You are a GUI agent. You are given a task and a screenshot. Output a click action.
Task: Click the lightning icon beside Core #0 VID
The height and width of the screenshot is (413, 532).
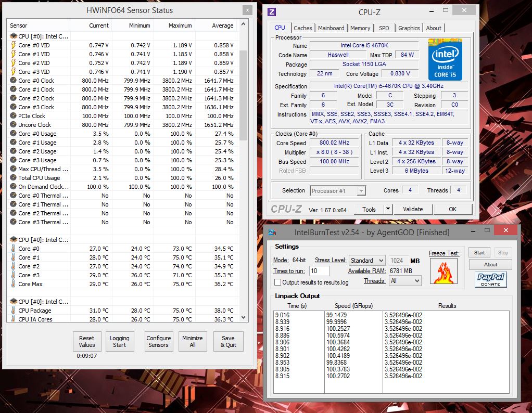(13, 45)
